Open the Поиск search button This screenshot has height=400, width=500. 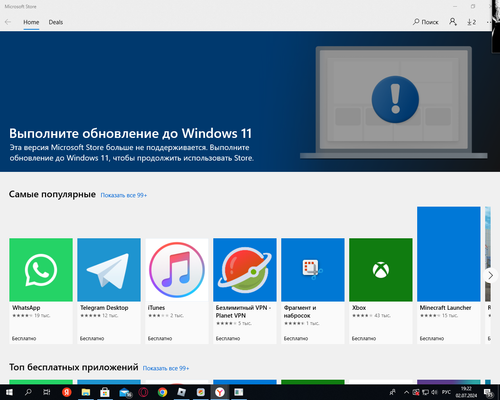426,22
